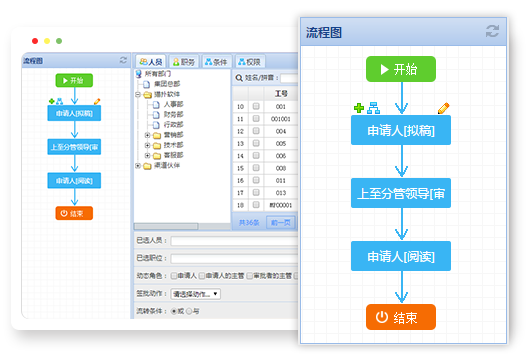Click the org-chart icon above large 申请人[拟稿] node
529x360 pixels.
click(x=373, y=108)
